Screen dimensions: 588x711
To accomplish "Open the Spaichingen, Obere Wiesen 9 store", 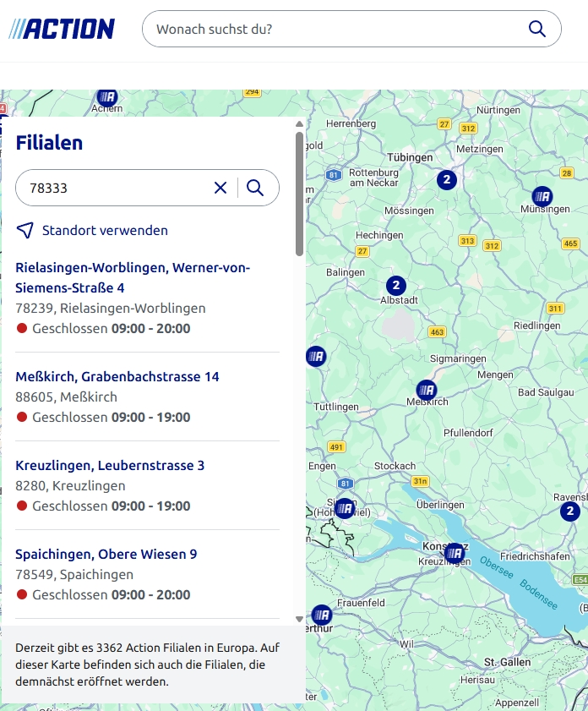I will pos(106,554).
